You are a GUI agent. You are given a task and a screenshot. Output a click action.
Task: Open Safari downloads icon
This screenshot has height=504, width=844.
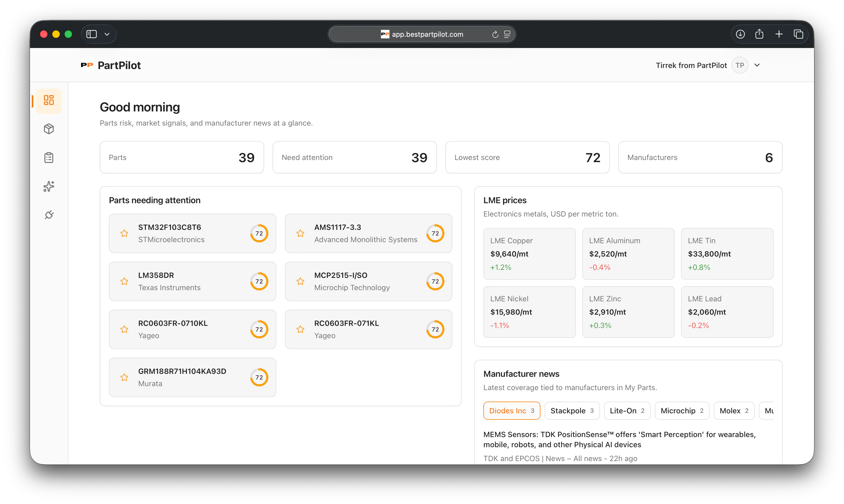(741, 34)
